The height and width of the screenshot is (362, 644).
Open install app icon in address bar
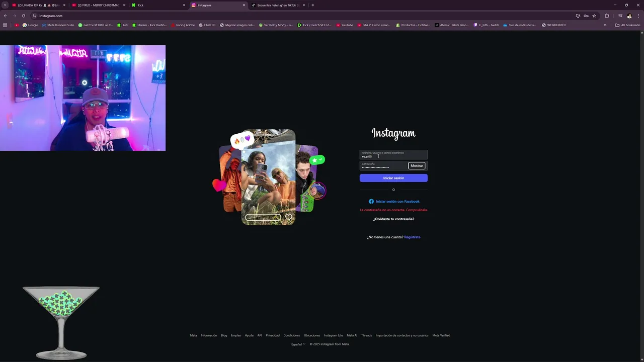coord(578,16)
